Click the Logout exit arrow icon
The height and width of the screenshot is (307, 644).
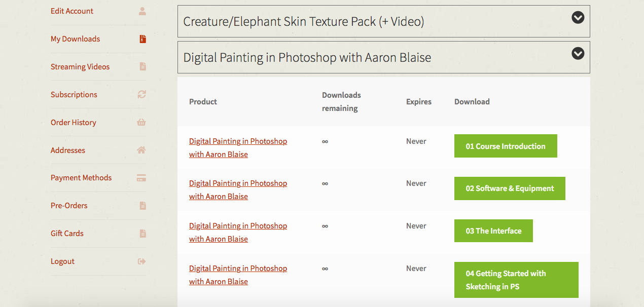(141, 261)
